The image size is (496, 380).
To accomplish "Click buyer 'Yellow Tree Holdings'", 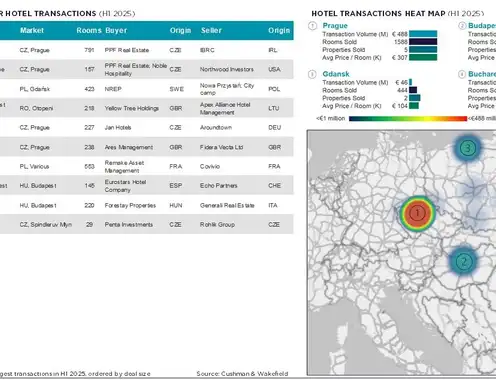I will click(x=132, y=108).
